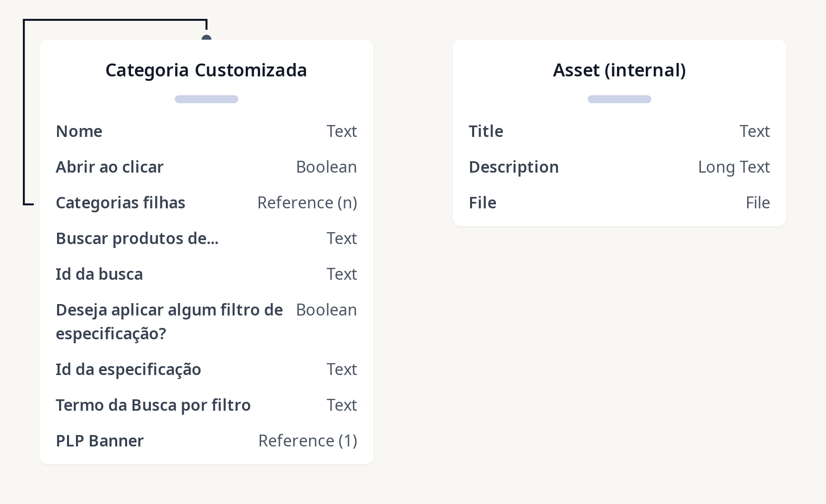This screenshot has height=504, width=826.
Task: Click the Text type next to Nome
Action: (x=342, y=131)
